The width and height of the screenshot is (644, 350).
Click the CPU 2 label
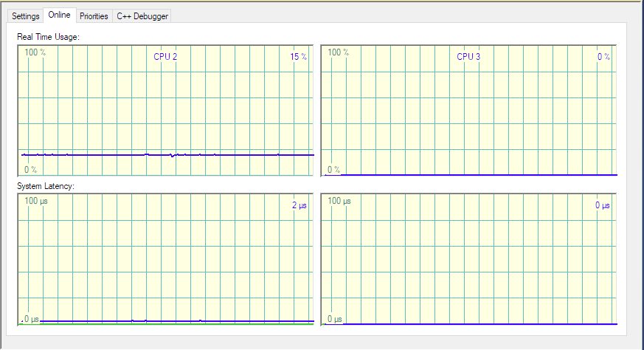pos(165,57)
